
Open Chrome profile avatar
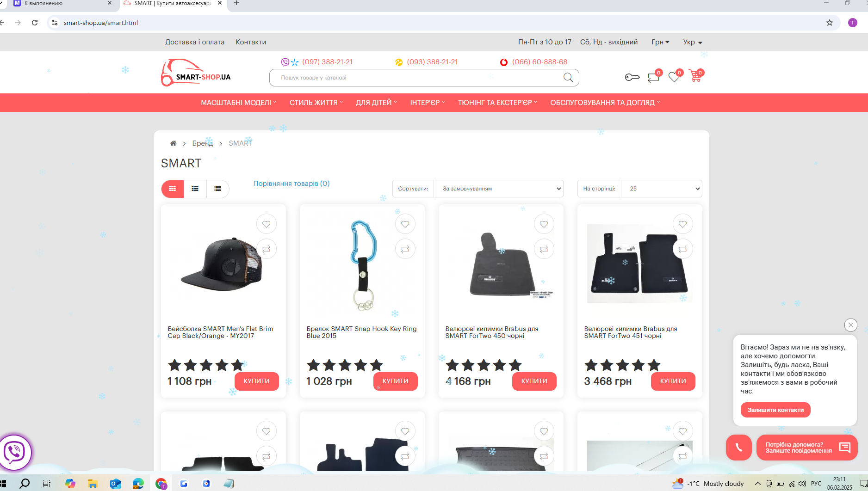click(x=853, y=23)
